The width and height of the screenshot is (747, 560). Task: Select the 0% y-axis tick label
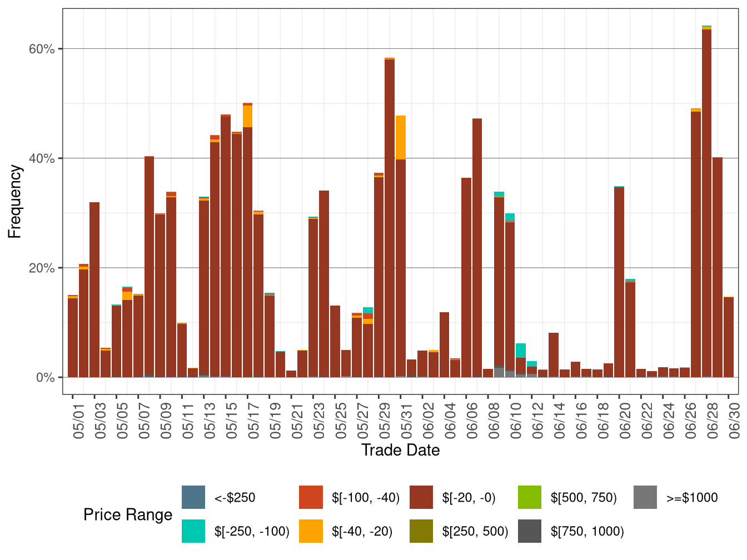[46, 378]
